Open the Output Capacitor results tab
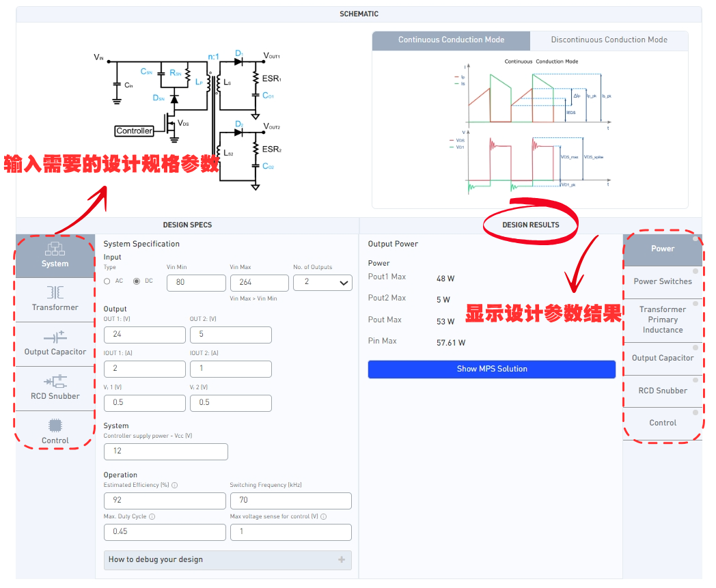 pyautogui.click(x=663, y=359)
